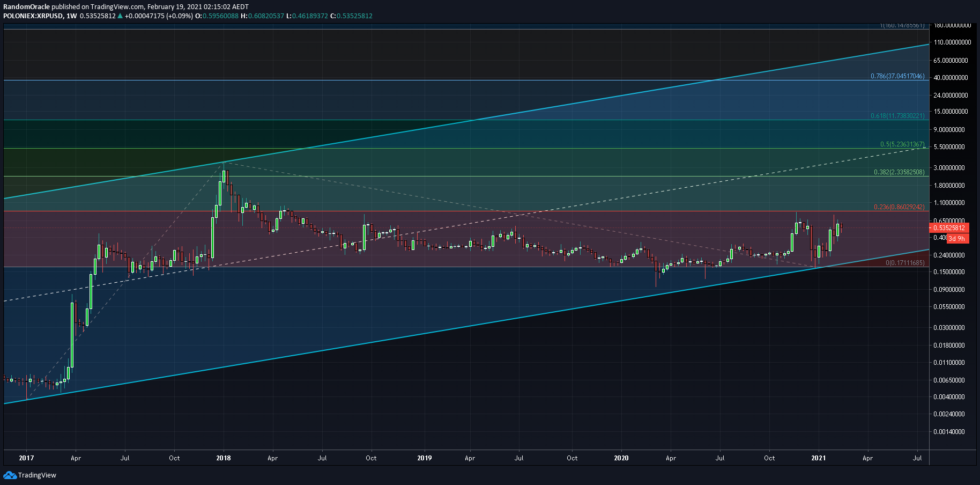This screenshot has width=980, height=485.
Task: Click the 1W timeframe label
Action: (x=71, y=16)
